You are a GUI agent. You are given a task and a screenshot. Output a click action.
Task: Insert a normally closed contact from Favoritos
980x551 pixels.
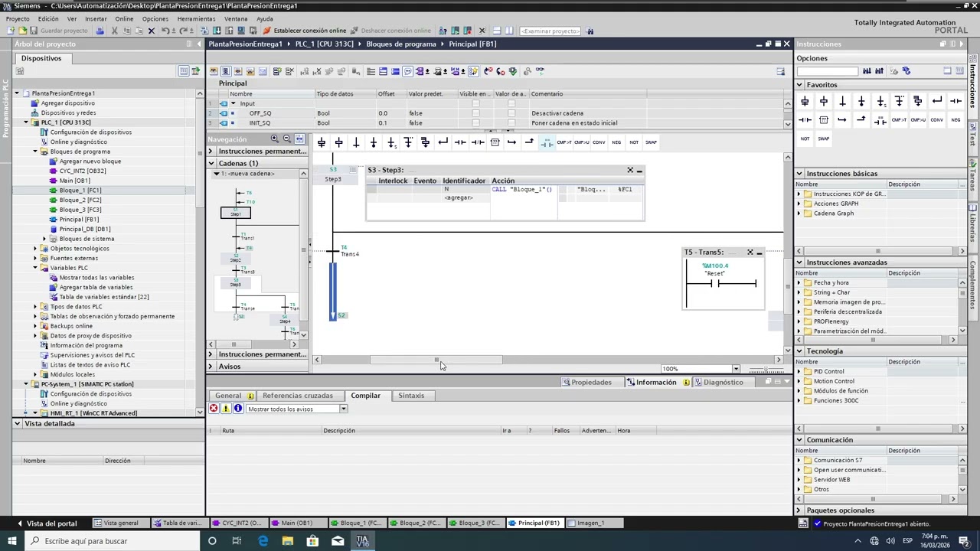click(x=805, y=120)
